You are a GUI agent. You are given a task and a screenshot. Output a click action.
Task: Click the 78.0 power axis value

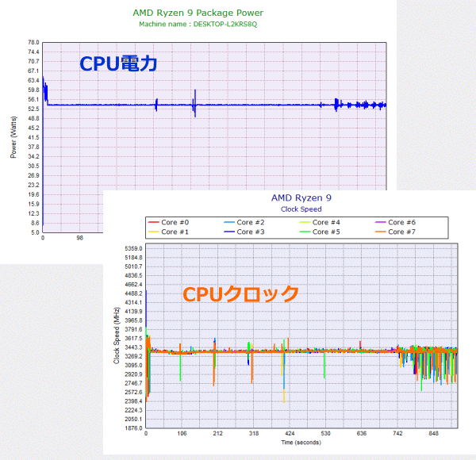33,43
